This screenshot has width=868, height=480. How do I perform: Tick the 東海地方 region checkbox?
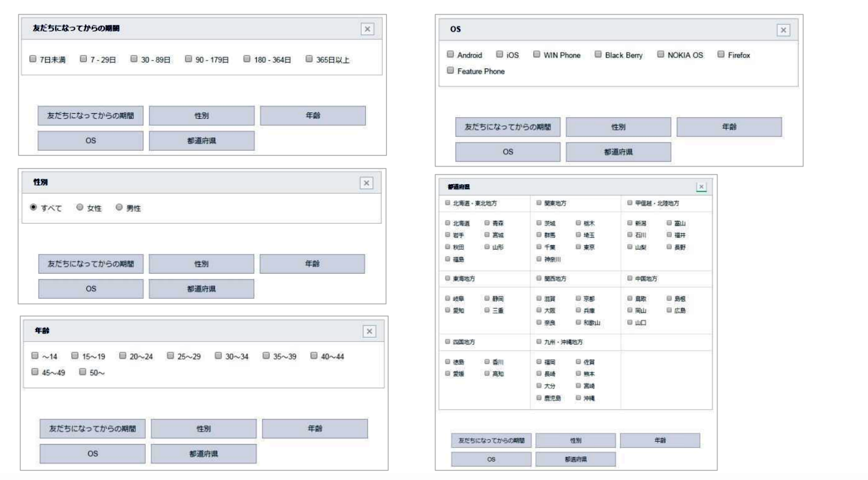[x=448, y=278]
